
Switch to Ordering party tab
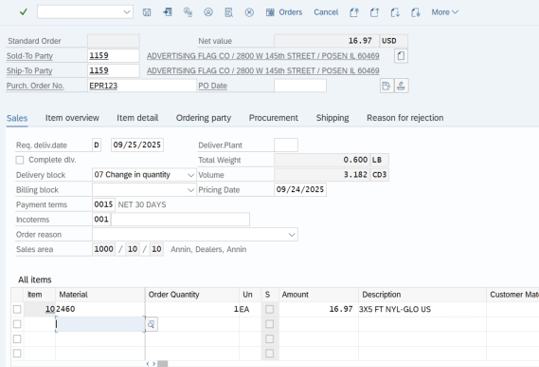coord(204,118)
